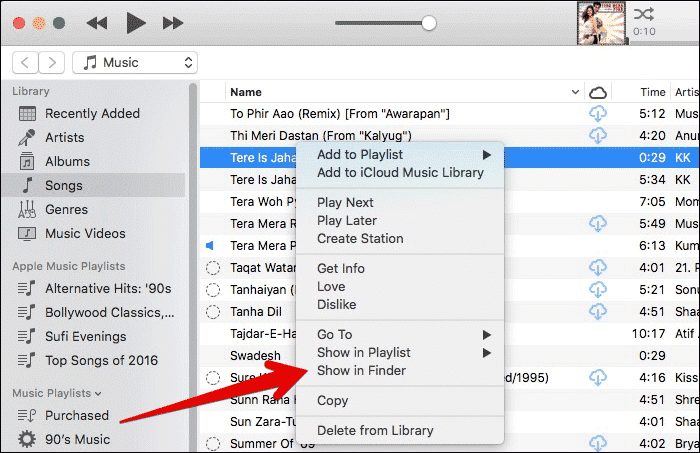Click the Play button
Image resolution: width=700 pixels, height=453 pixels.
tap(135, 23)
